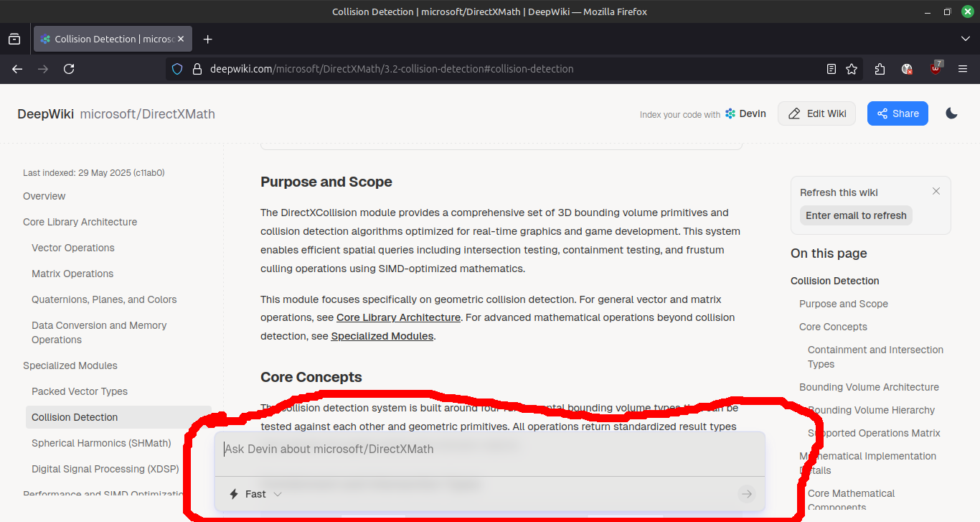Reload the page with browser refresh icon
The width and height of the screenshot is (980, 522).
coord(69,69)
